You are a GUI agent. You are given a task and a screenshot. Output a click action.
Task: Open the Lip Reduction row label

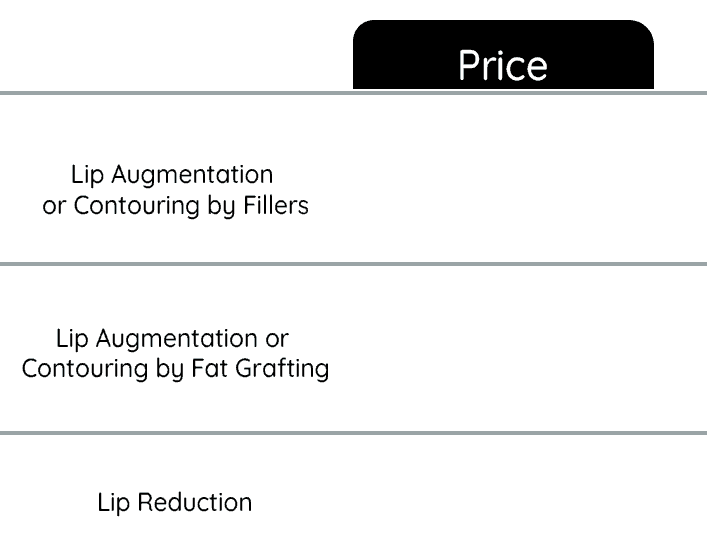point(175,502)
